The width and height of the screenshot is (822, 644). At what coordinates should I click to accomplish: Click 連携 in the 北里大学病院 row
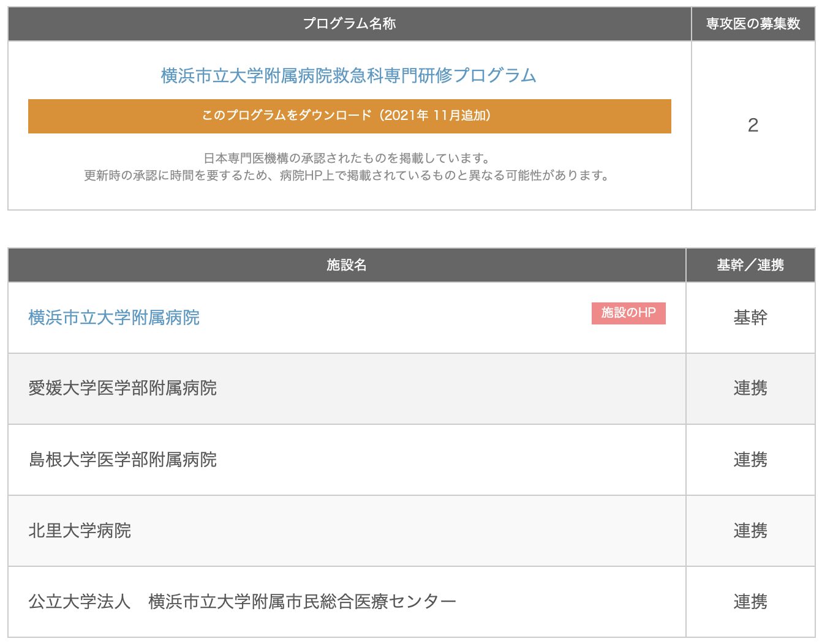(750, 531)
